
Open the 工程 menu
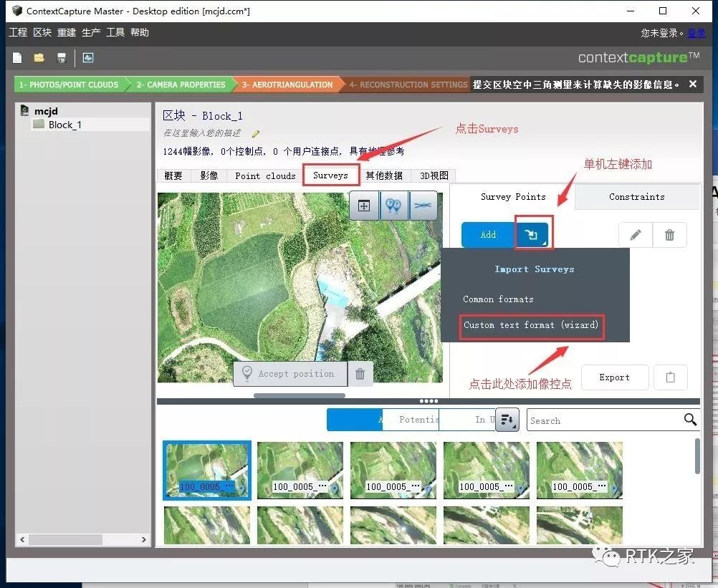point(18,32)
